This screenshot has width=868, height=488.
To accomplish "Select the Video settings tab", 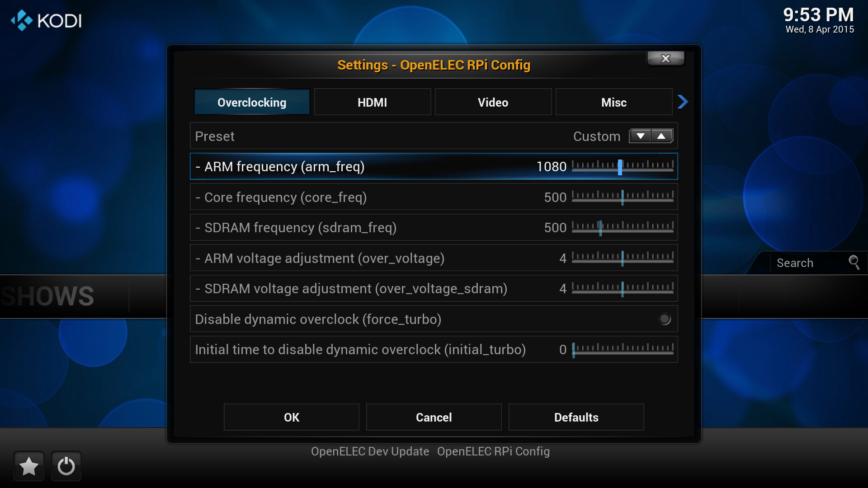I will [494, 103].
